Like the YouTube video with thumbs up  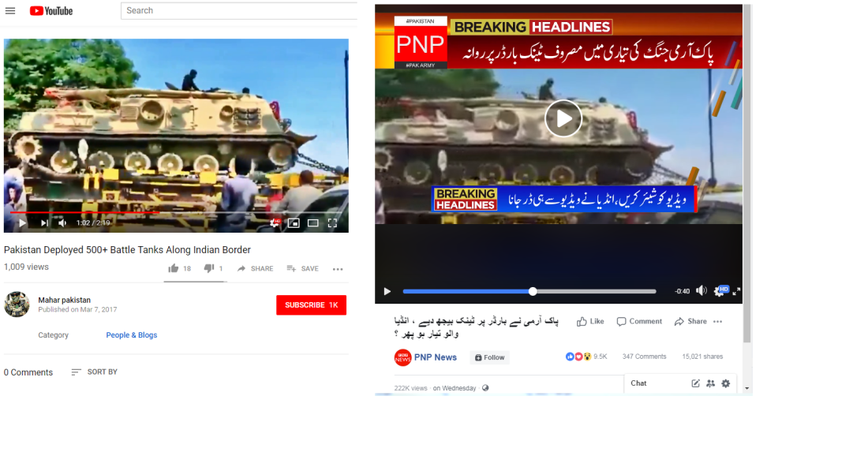(174, 268)
